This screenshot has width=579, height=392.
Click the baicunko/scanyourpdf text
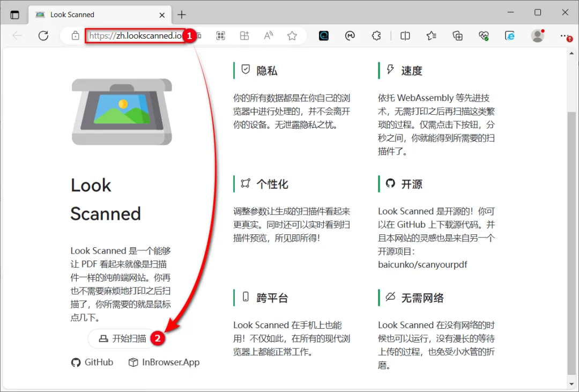point(422,265)
